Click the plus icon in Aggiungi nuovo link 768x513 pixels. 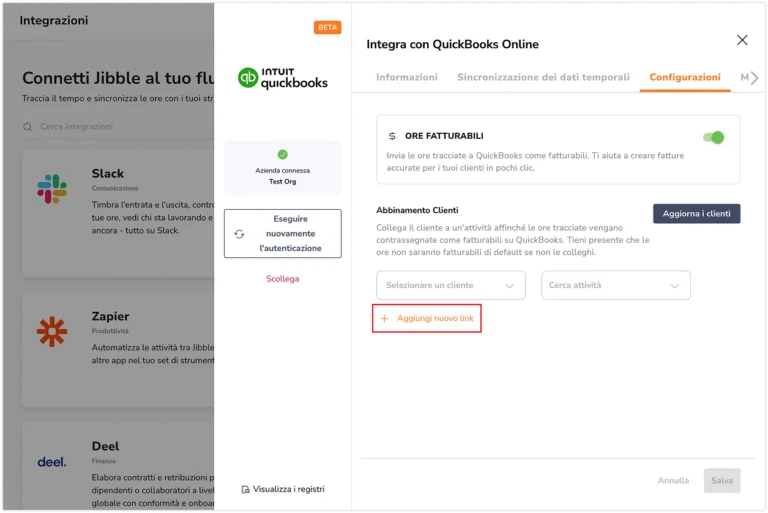click(384, 319)
